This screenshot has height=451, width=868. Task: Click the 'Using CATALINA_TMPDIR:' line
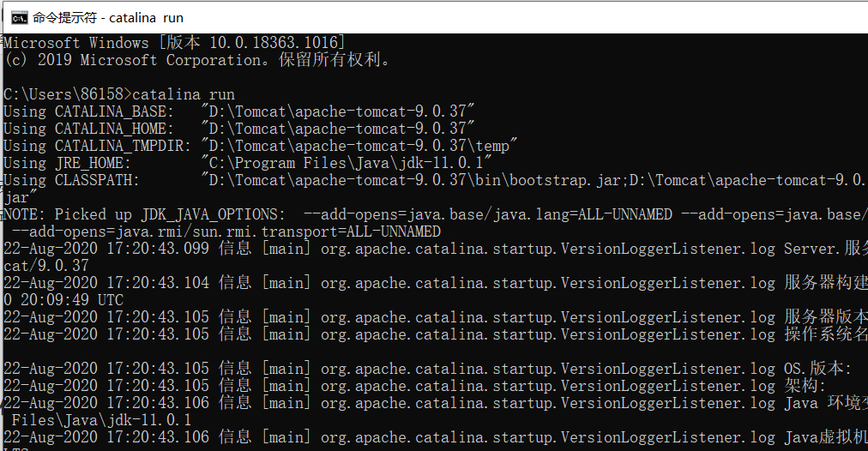coord(261,146)
